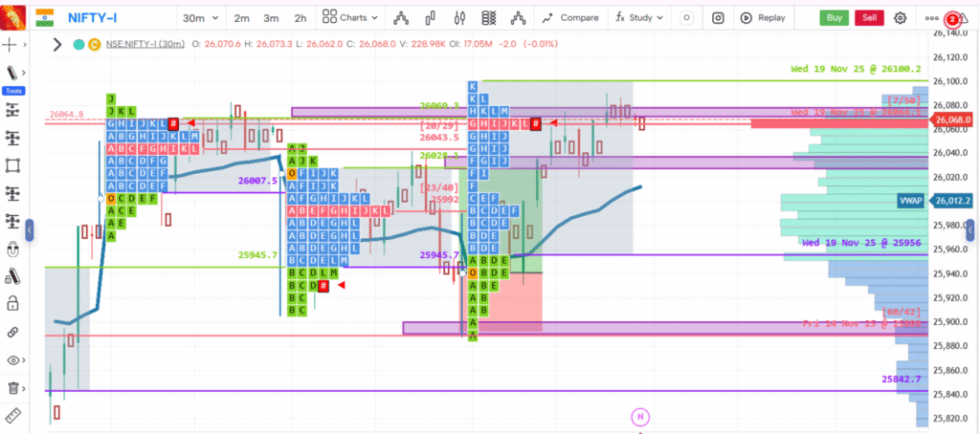Image resolution: width=980 pixels, height=434 pixels.
Task: Click the orange symbol color circle in legend
Action: tap(94, 44)
